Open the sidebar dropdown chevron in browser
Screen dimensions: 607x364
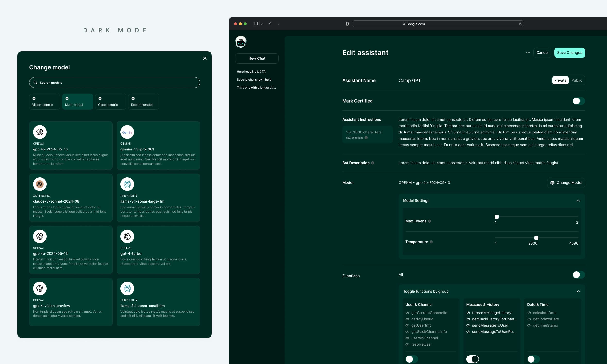pyautogui.click(x=262, y=24)
